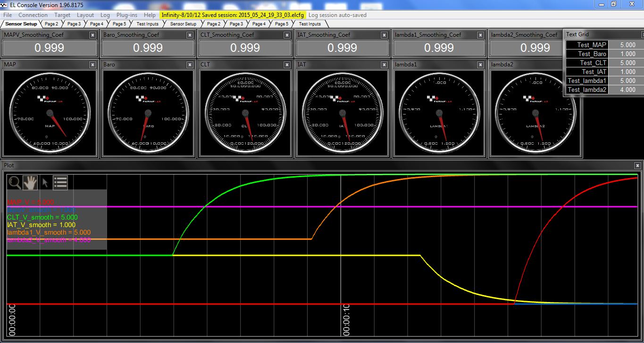Close the MAPV_Smoothing_Coef panel
Screen dimensions: 644x343
(92, 35)
